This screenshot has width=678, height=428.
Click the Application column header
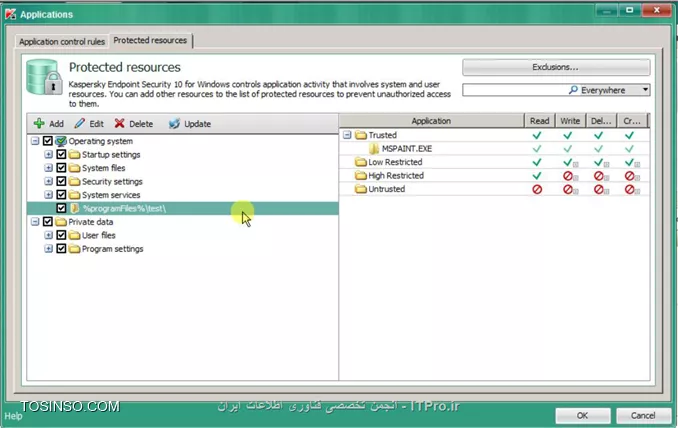click(x=431, y=121)
